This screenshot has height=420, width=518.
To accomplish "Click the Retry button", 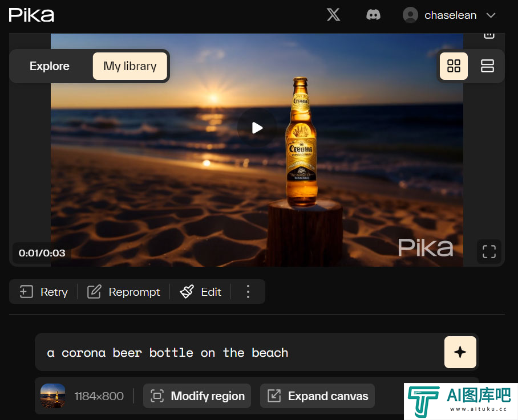I will [43, 292].
